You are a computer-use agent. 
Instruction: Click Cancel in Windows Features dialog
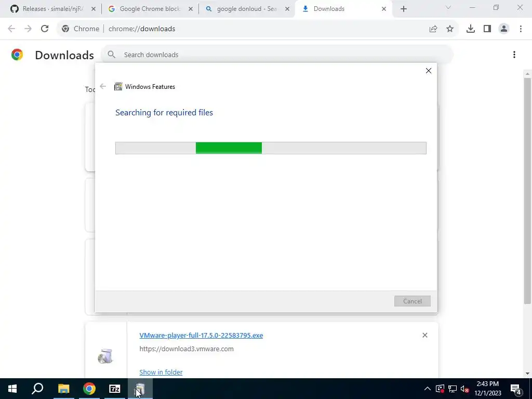pos(412,301)
